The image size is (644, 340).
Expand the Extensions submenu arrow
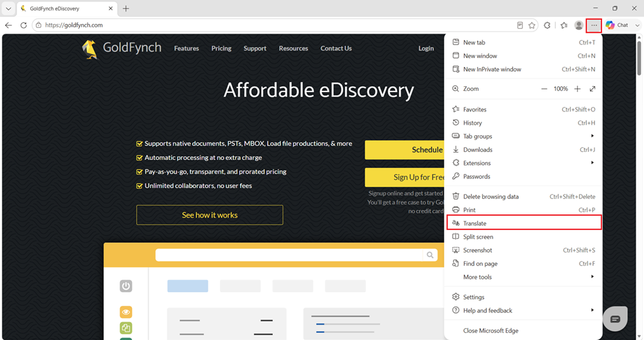[592, 163]
